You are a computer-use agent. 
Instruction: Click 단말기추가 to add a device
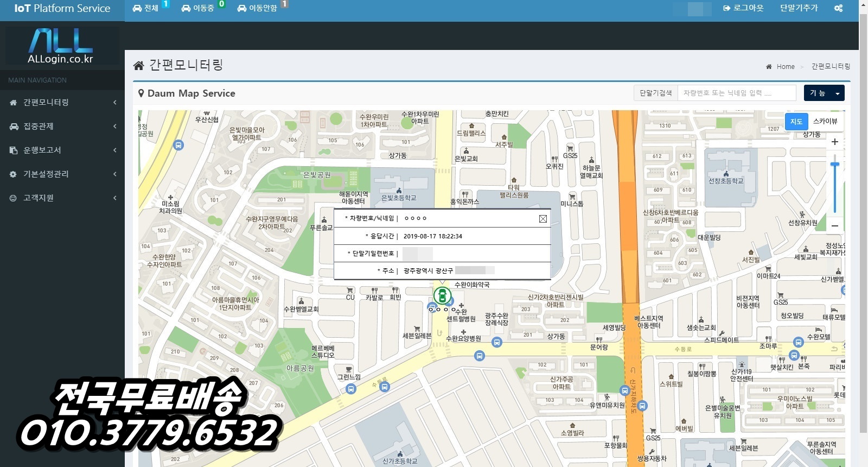coord(799,8)
